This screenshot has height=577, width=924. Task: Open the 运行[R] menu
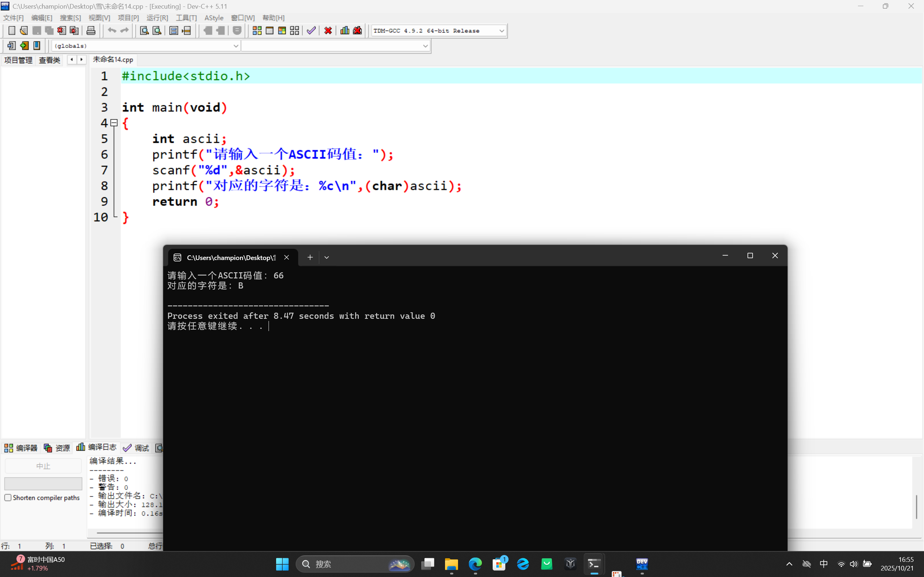(157, 18)
